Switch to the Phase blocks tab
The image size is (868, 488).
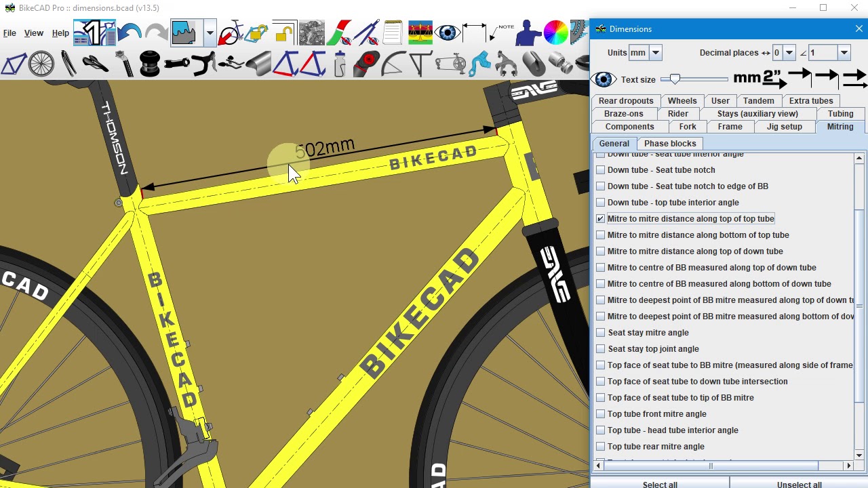tap(670, 144)
